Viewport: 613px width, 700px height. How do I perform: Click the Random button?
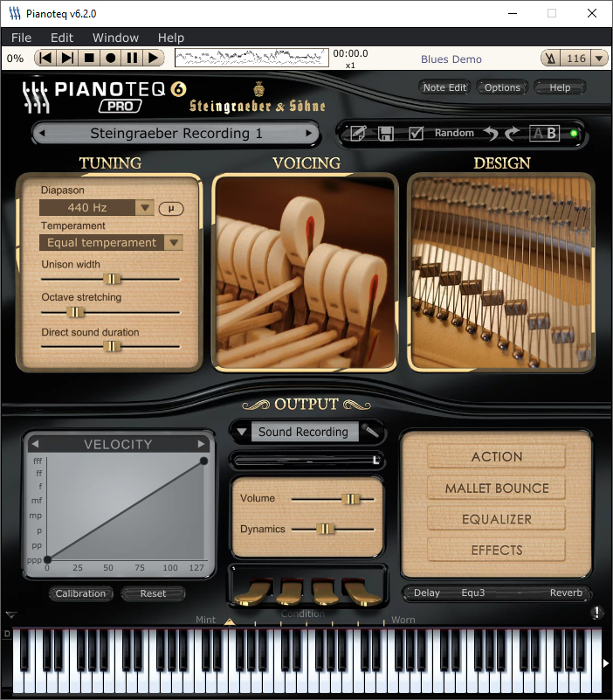(x=454, y=133)
